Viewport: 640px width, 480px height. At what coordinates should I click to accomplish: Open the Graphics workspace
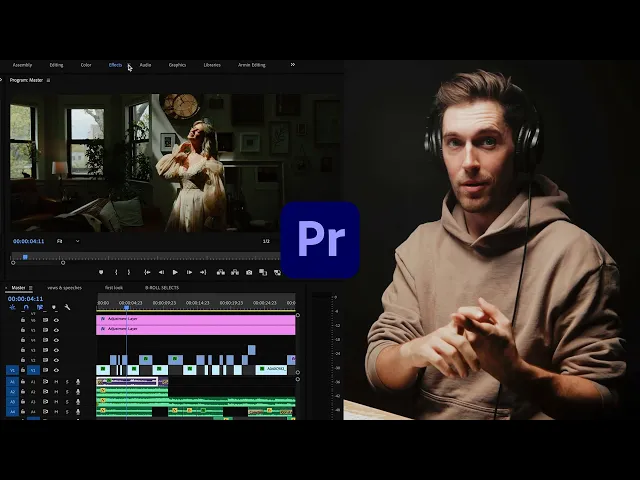177,65
